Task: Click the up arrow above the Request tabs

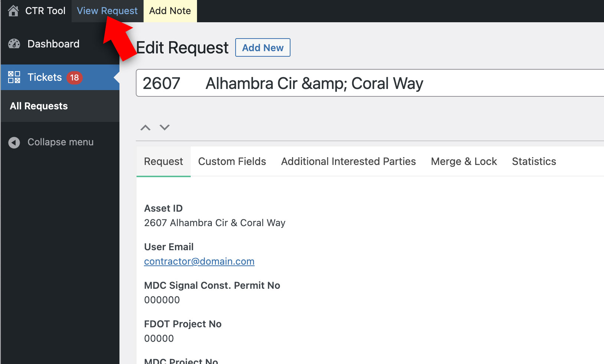Action: (x=145, y=128)
